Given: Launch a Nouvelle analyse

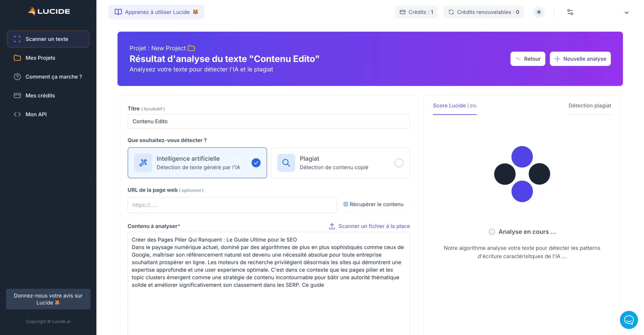Looking at the screenshot, I should (580, 59).
